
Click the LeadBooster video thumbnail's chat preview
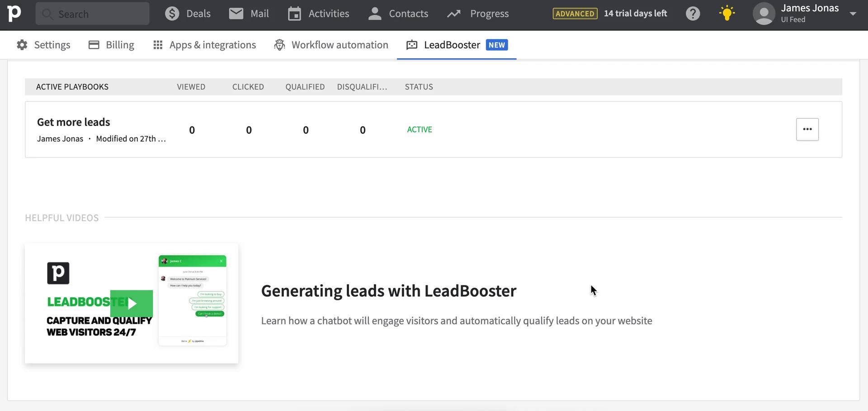[192, 300]
